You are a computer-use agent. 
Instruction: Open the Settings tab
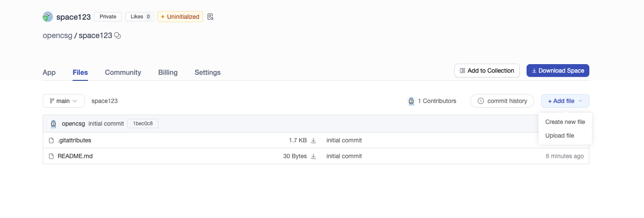tap(208, 72)
